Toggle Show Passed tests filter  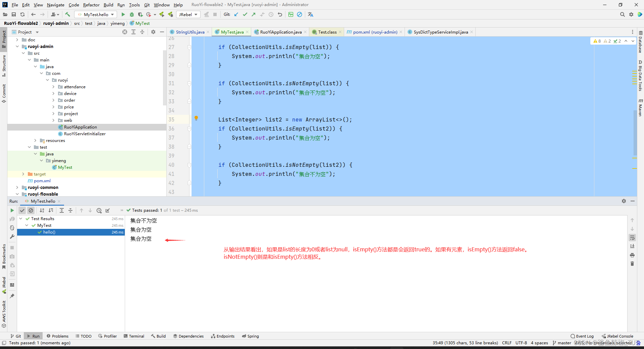coord(22,210)
